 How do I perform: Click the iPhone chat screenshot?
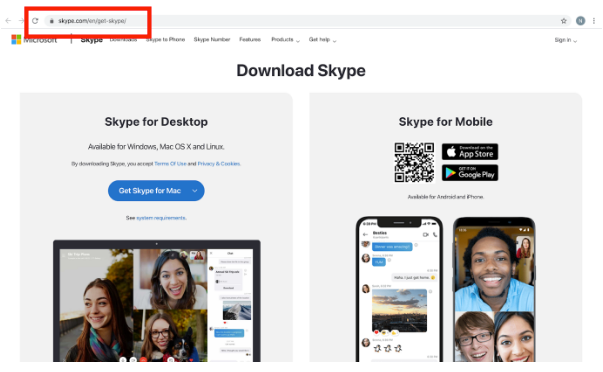399,289
